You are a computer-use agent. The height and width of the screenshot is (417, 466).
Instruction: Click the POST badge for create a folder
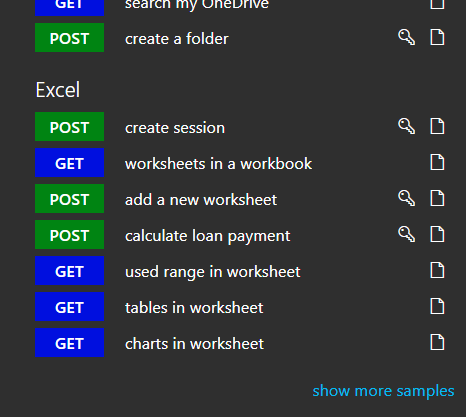coord(69,38)
